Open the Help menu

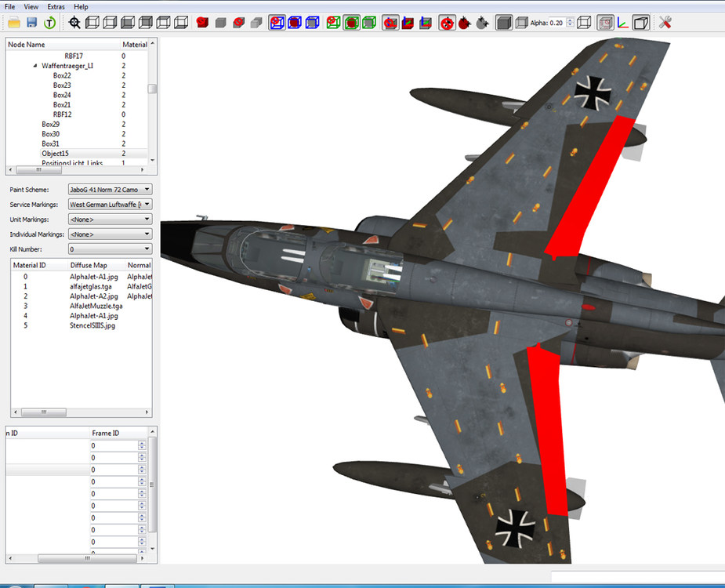click(x=81, y=7)
